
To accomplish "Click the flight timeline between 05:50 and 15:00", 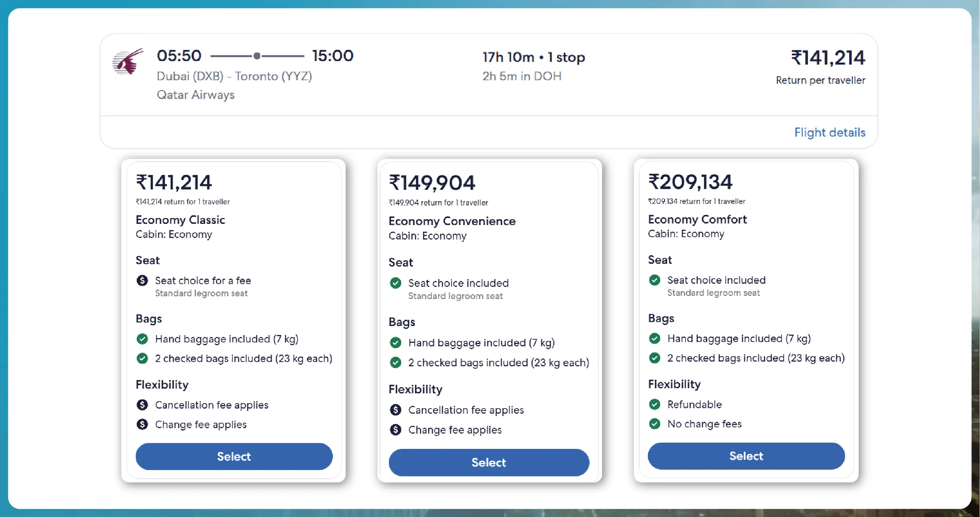I will click(x=257, y=56).
